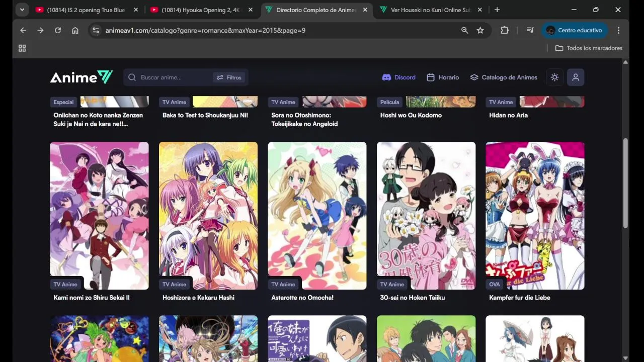Open the apps grid icon in bookmarks bar
Viewport: 644px width, 362px height.
click(22, 48)
